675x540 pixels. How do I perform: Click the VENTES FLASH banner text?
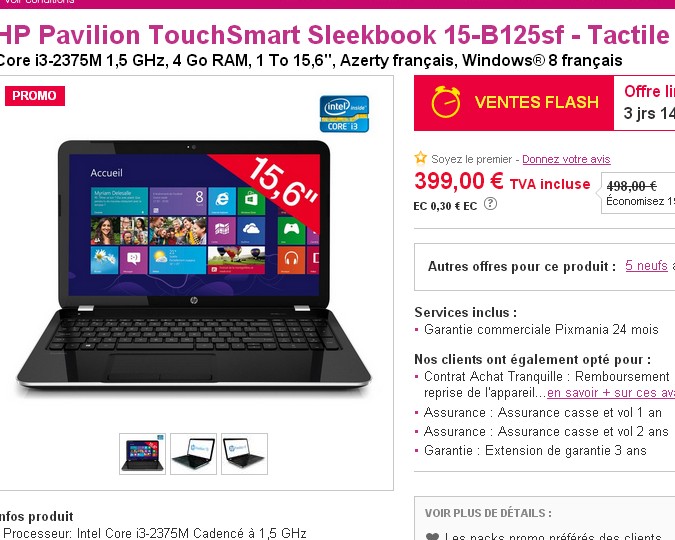(536, 102)
